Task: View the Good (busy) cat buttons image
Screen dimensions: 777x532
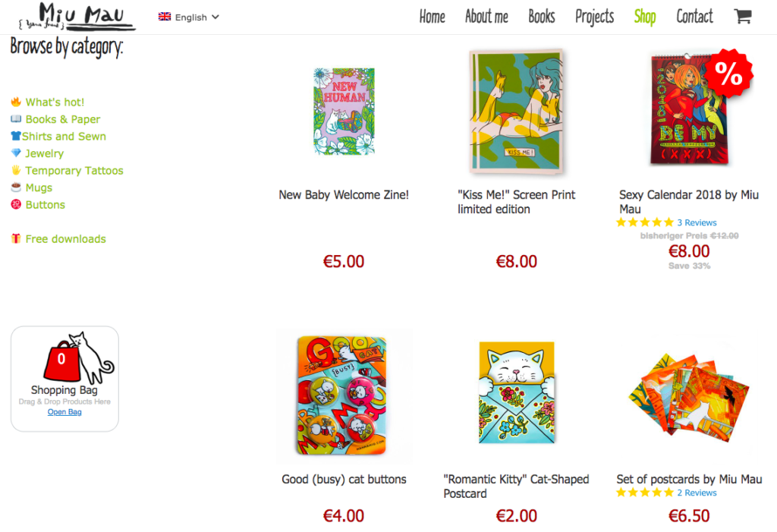Action: [342, 395]
